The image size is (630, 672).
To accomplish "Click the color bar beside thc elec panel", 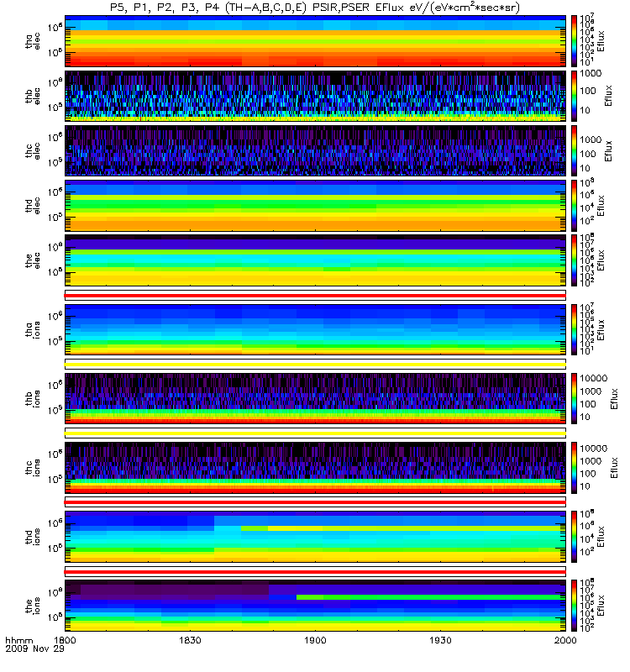I will click(574, 150).
